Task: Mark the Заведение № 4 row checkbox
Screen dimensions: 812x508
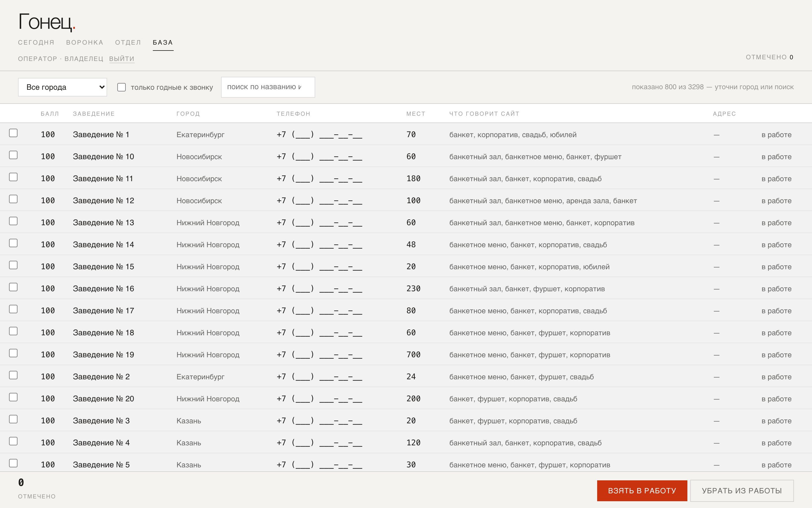Action: tap(13, 441)
